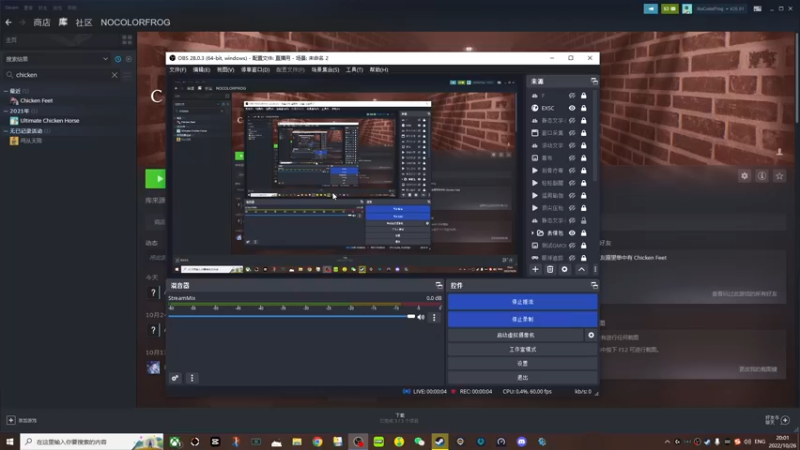800x450 pixels.
Task: Hide the 表情包 group via eye icon
Action: coord(572,233)
